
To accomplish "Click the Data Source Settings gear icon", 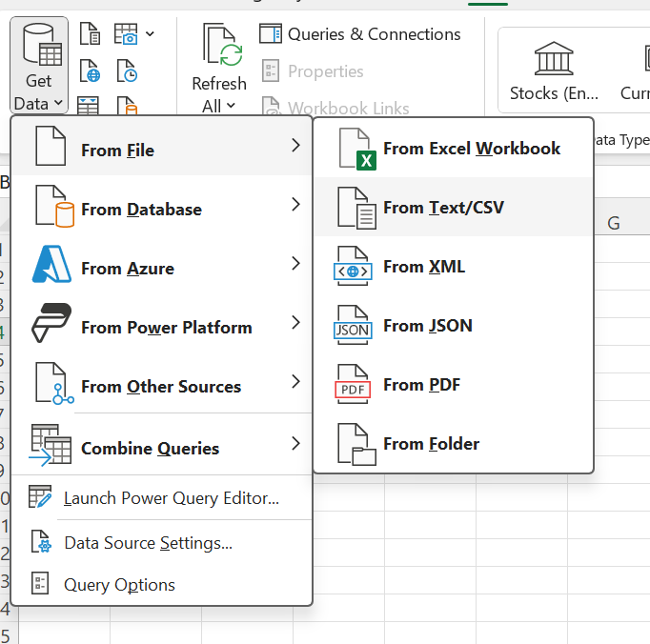I will pyautogui.click(x=41, y=542).
